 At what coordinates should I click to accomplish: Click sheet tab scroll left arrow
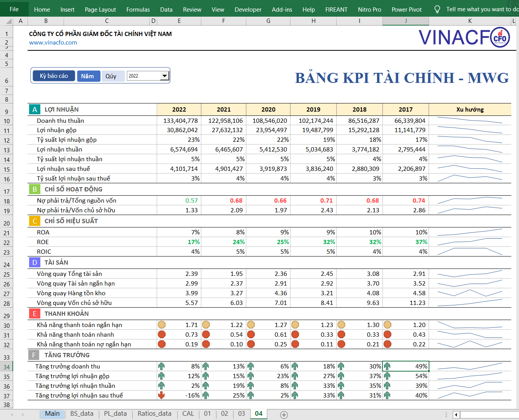coord(12,415)
